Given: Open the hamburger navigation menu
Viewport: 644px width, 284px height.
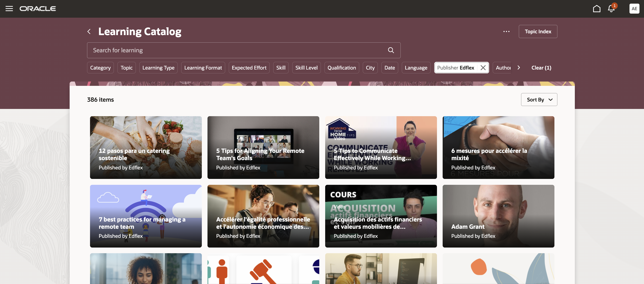Looking at the screenshot, I should (x=9, y=9).
